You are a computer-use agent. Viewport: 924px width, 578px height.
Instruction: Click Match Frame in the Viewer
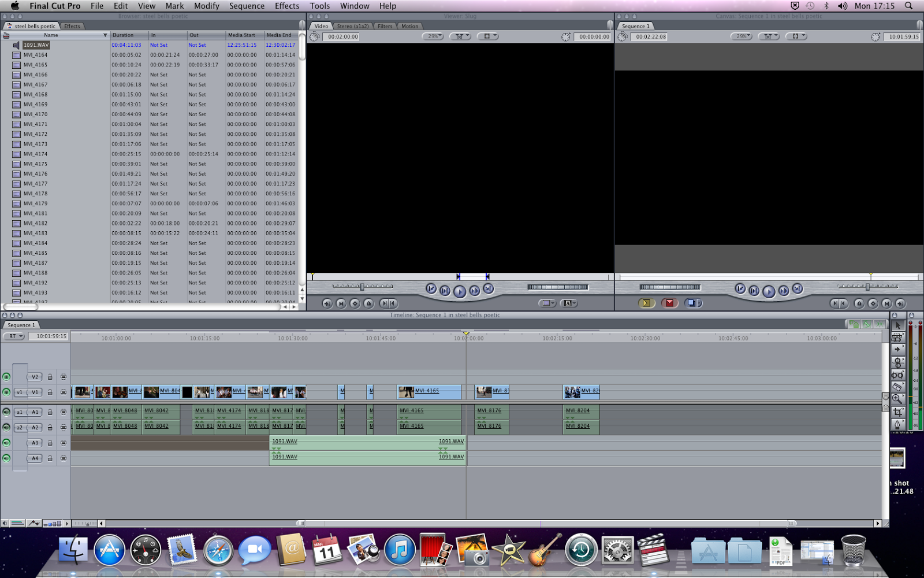327,303
